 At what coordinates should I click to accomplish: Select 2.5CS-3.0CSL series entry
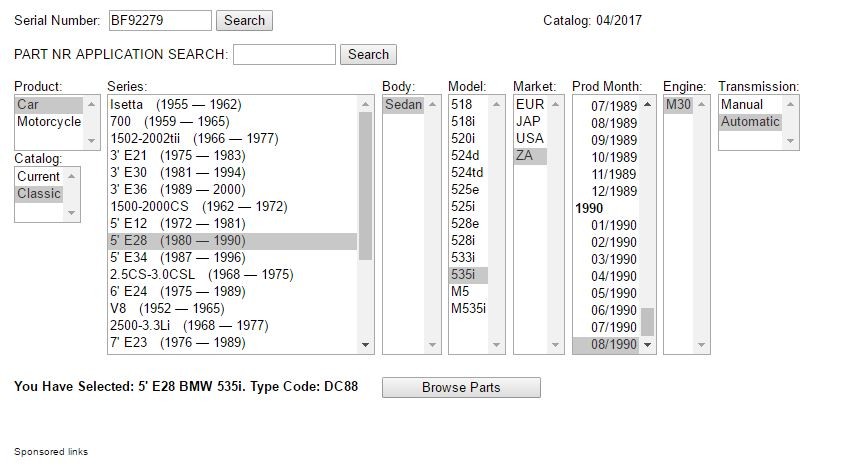coord(233,274)
